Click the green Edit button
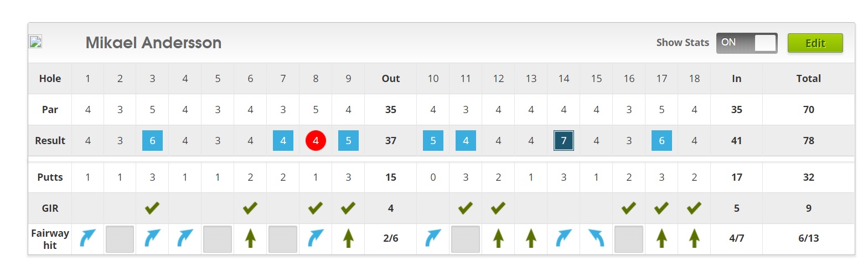The image size is (868, 265). pos(815,43)
